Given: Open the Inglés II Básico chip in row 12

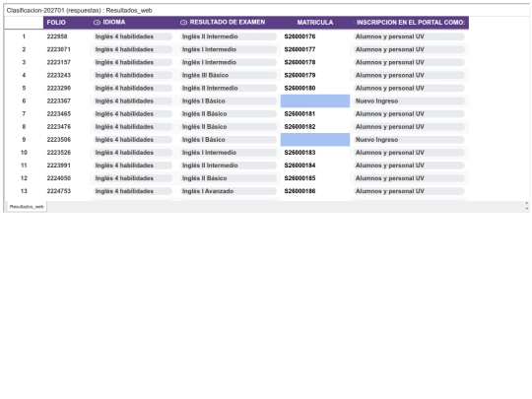Looking at the screenshot, I should (x=228, y=178).
